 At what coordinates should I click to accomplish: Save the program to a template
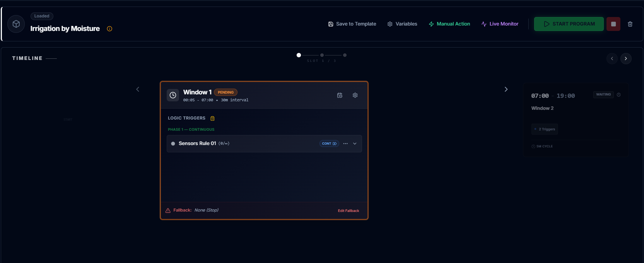[352, 24]
